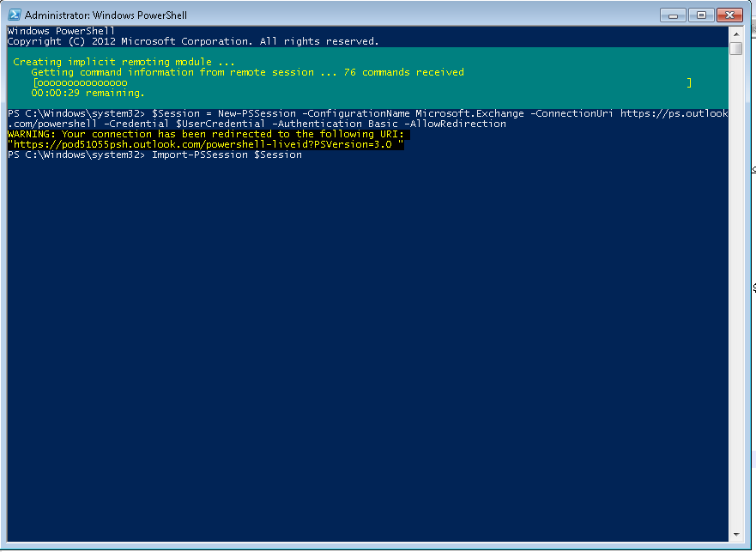Click the Microsoft Corporation copyright line
The image size is (756, 552).
pos(193,41)
